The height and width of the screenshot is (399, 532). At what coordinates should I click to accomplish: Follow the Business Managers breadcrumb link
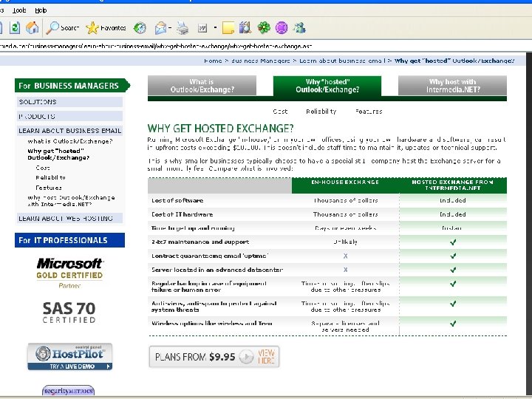tap(261, 61)
